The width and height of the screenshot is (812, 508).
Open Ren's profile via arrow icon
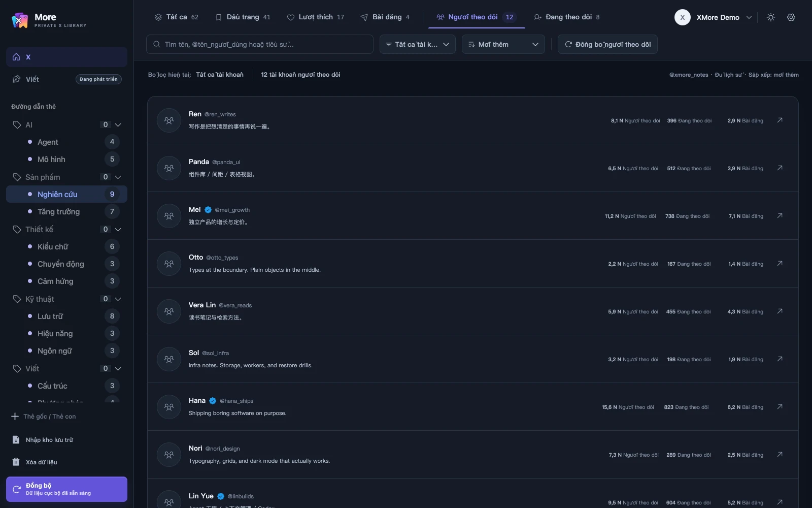tap(780, 120)
